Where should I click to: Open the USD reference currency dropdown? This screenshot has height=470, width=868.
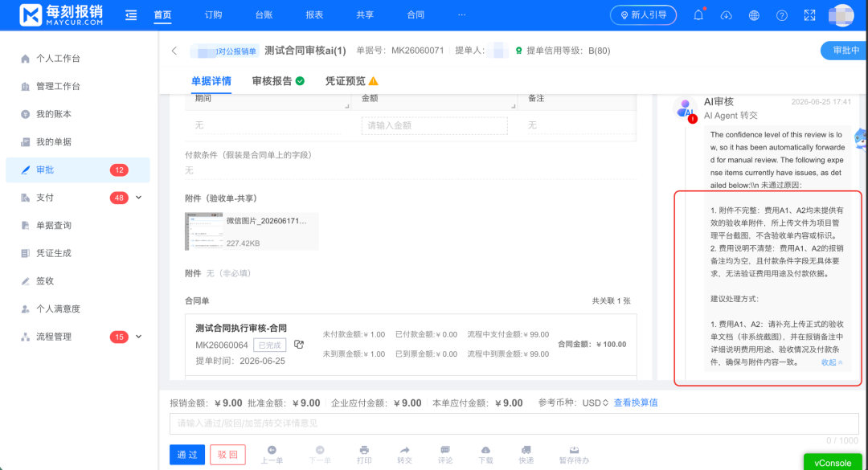[595, 403]
